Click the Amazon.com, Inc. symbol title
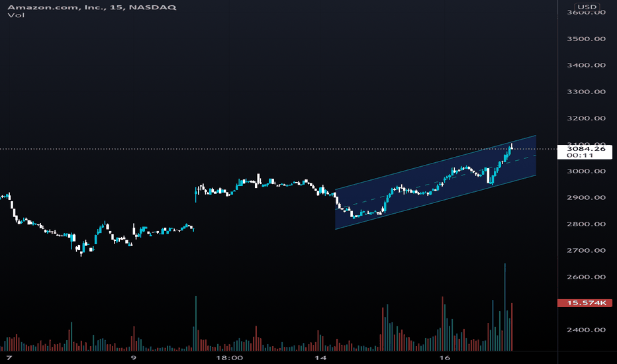The width and height of the screenshot is (617, 364). 91,7
